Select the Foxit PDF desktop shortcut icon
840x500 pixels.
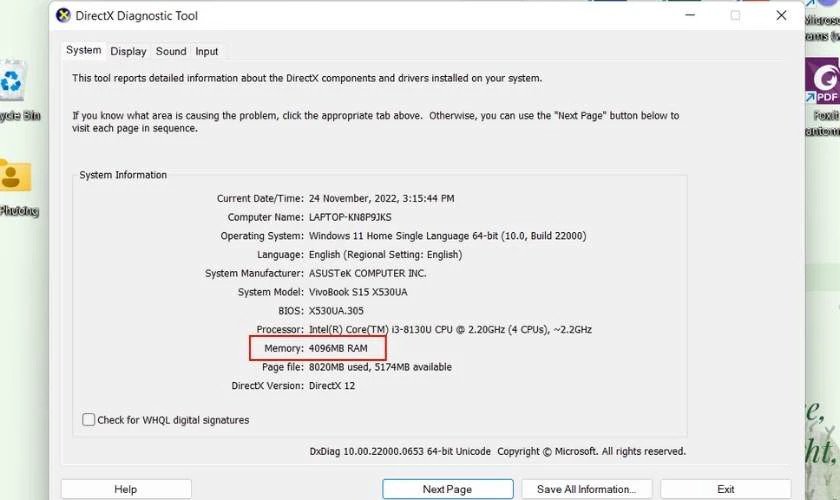(x=823, y=80)
